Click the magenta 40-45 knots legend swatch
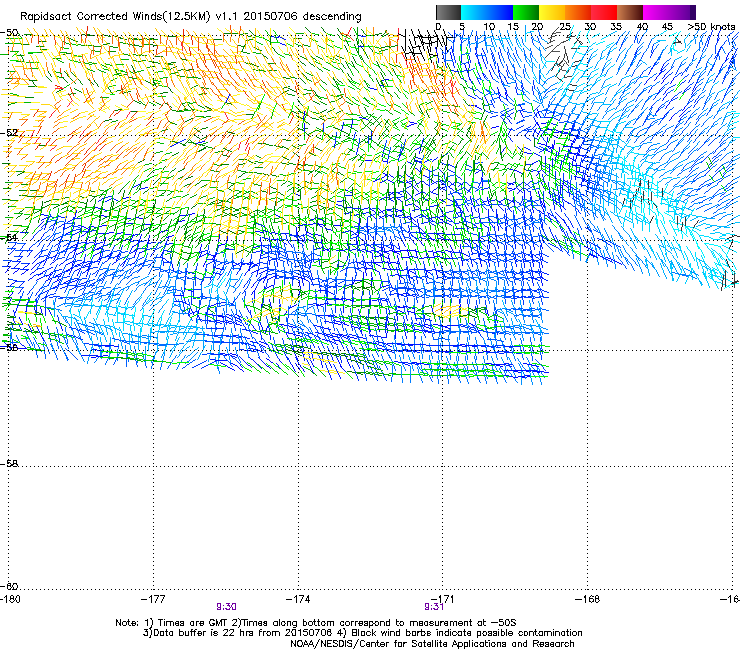The height and width of the screenshot is (650, 740). click(x=656, y=12)
